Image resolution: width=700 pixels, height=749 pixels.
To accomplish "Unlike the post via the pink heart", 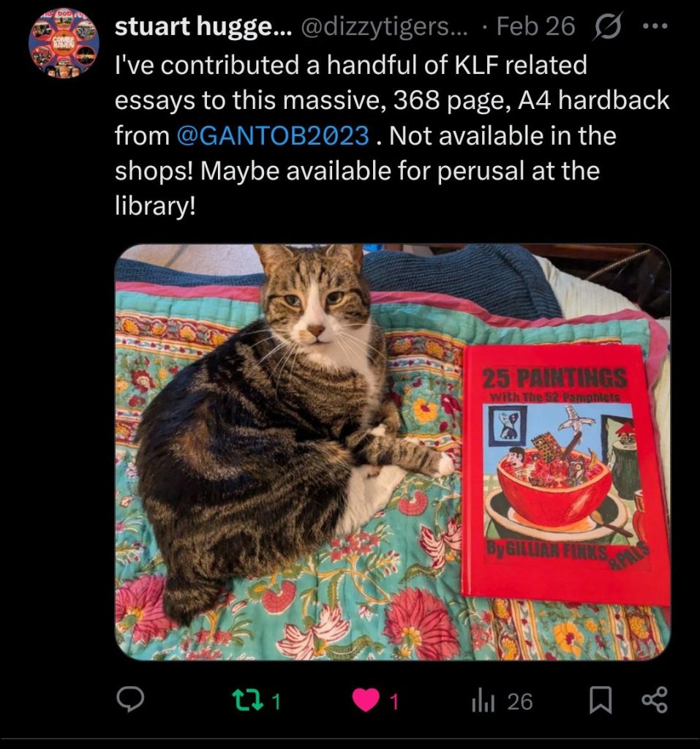I will click(x=366, y=701).
